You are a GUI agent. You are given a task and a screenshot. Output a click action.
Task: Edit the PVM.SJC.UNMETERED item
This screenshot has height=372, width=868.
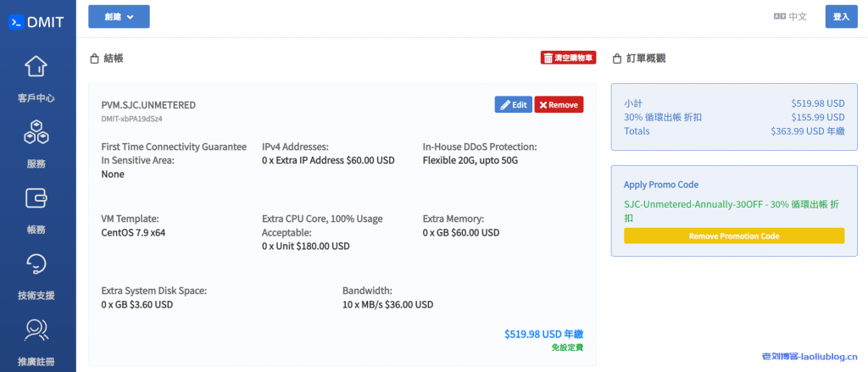[513, 105]
